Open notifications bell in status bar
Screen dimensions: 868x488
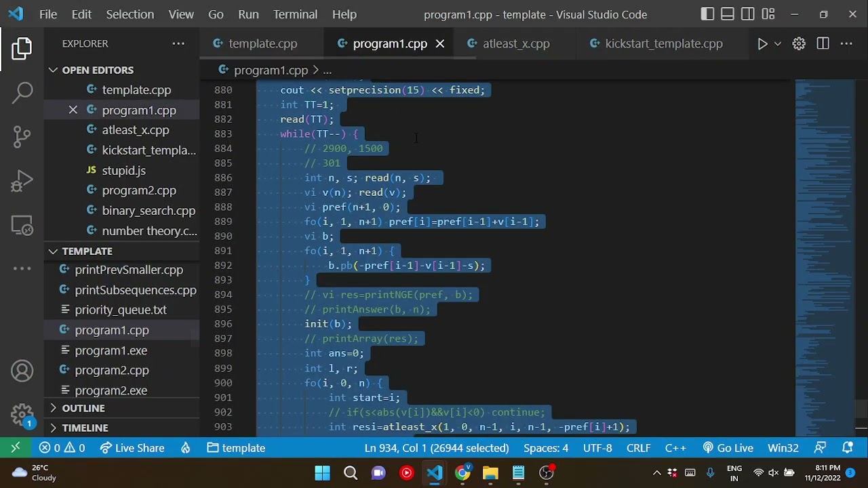click(848, 448)
